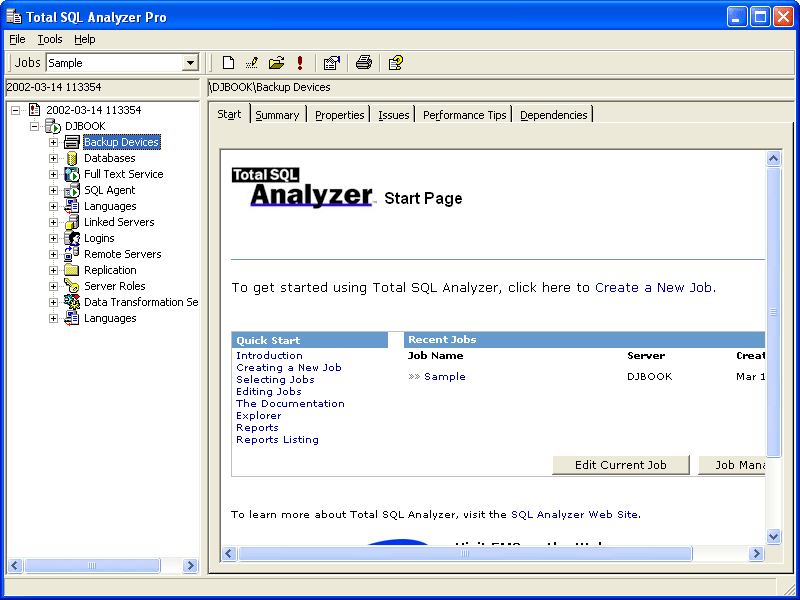Switch to the Summary tab
Viewport: 800px width, 600px height.
pos(277,115)
